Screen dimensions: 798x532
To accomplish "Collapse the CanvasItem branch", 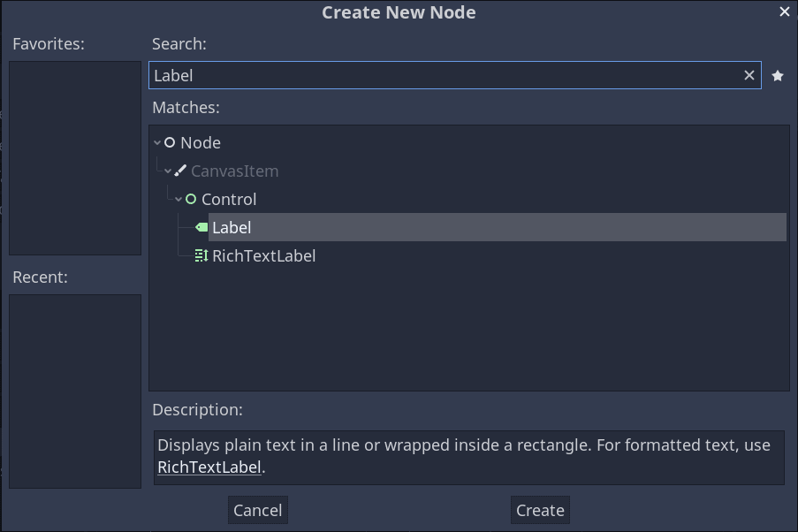I will tap(167, 171).
